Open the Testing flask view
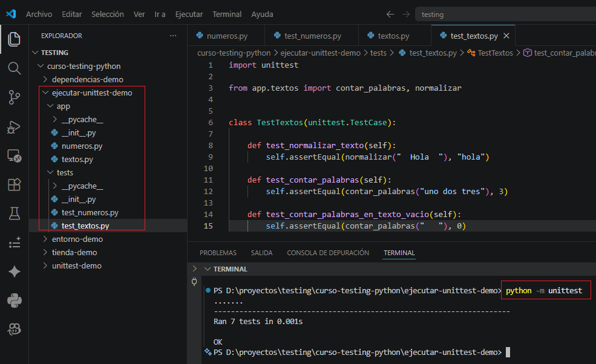This screenshot has width=596, height=364. tap(14, 213)
